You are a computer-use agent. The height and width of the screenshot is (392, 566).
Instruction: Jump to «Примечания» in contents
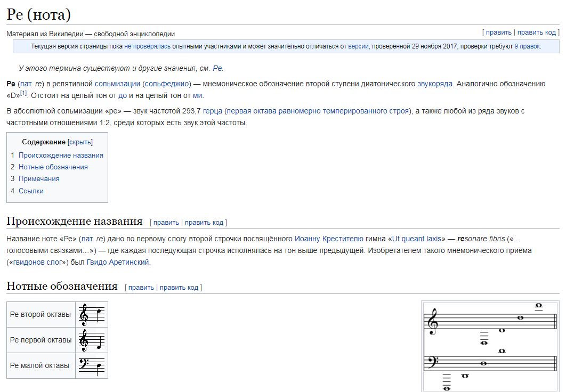(x=39, y=178)
